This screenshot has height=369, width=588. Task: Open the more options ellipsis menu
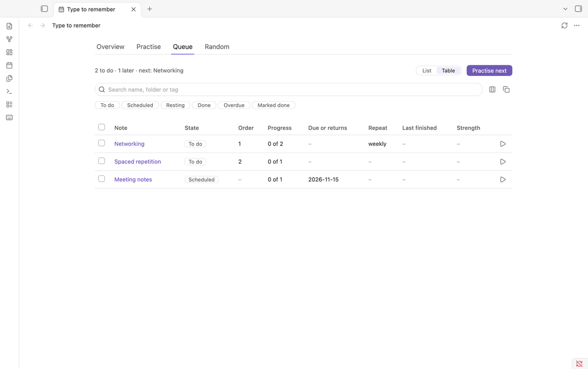(x=577, y=26)
